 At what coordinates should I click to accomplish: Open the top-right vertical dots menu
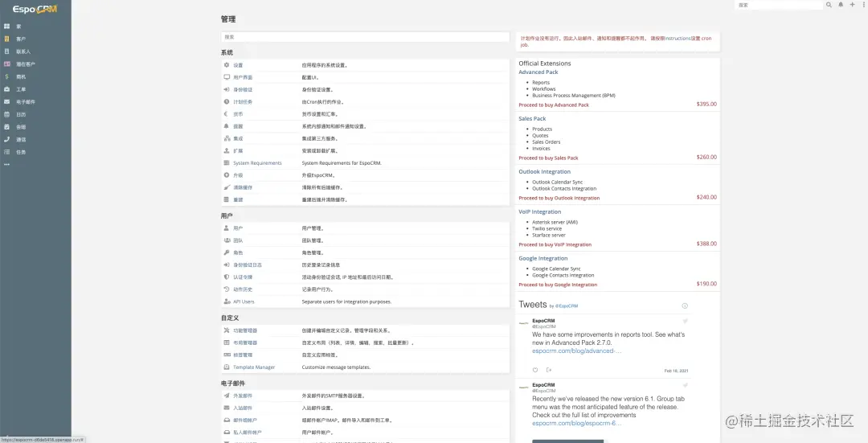pos(863,5)
